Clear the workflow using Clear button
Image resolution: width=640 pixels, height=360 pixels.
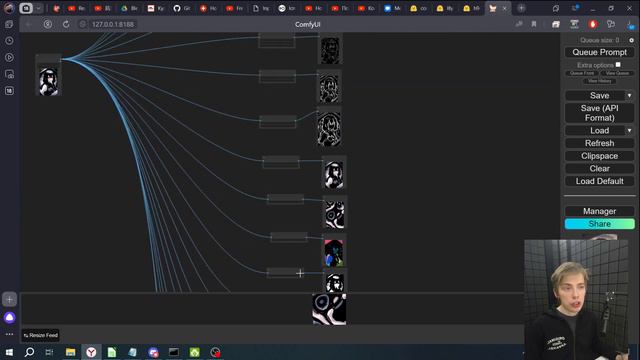coord(599,169)
